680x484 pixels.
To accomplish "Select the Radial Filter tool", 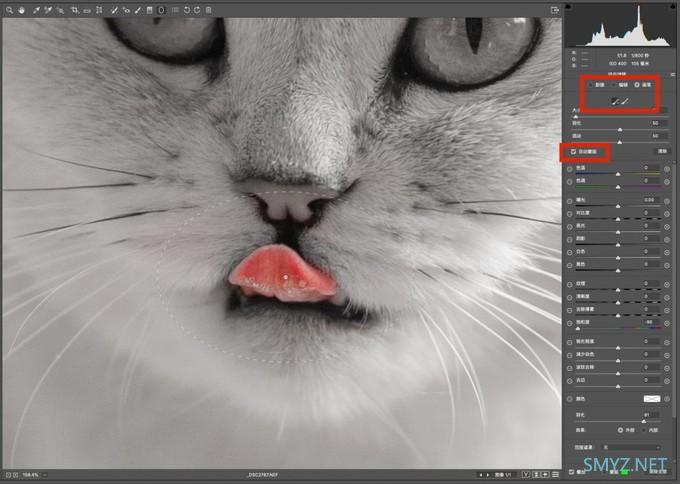I will click(x=161, y=10).
